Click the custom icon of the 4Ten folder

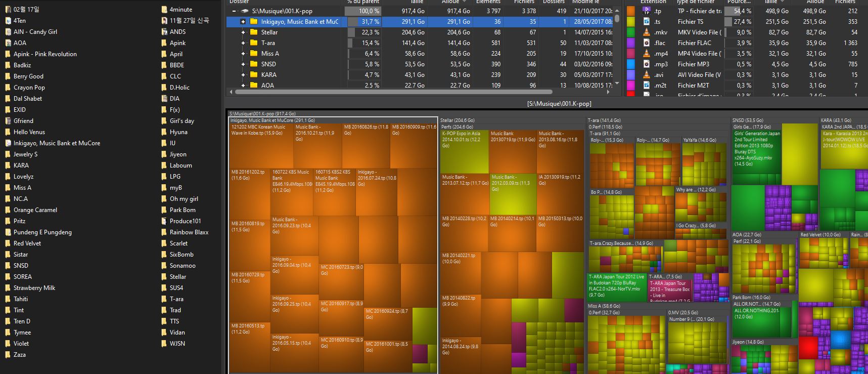click(x=8, y=21)
